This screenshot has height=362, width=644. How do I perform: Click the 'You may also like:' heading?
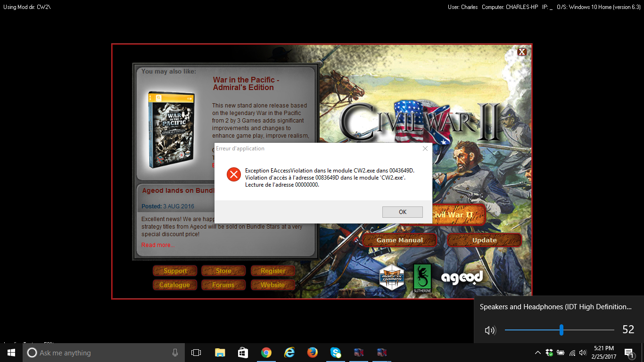pyautogui.click(x=169, y=72)
